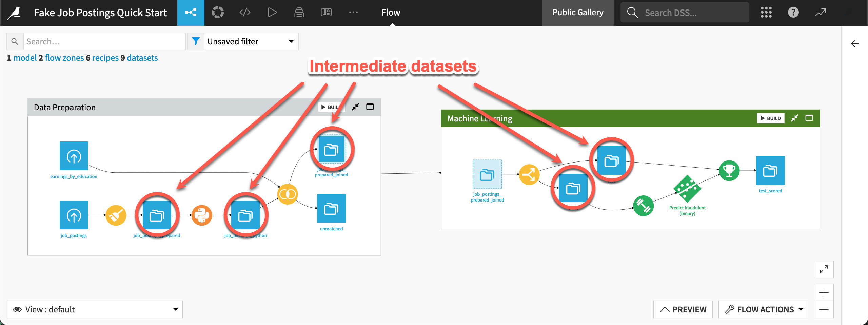Screen dimensions: 868x325
Task: Open the Flow icon in the top bar
Action: (x=191, y=13)
